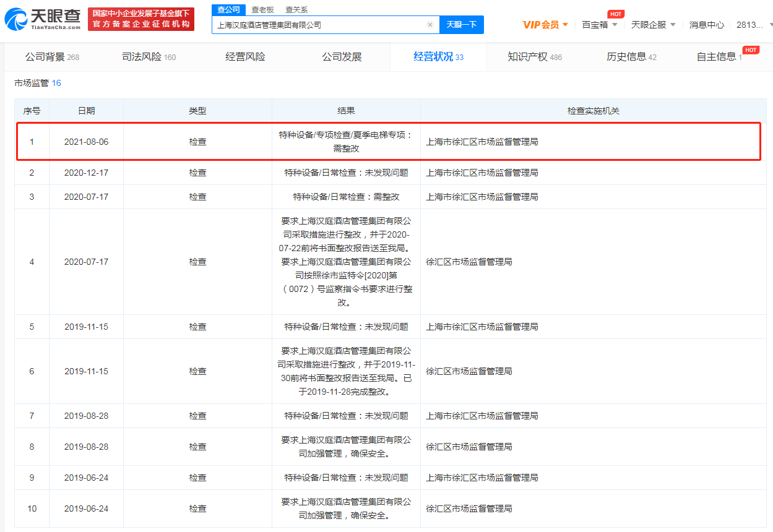Select the 查公司 search tab

[x=228, y=10]
